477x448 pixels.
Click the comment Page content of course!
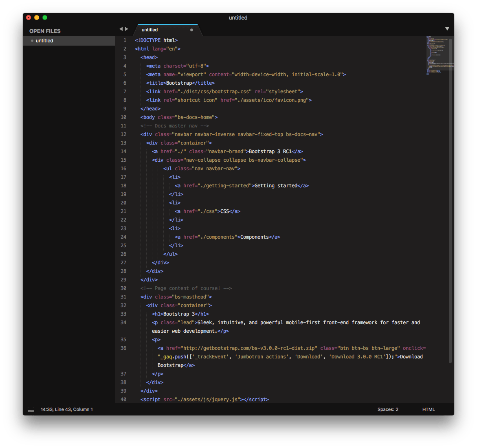tap(186, 288)
